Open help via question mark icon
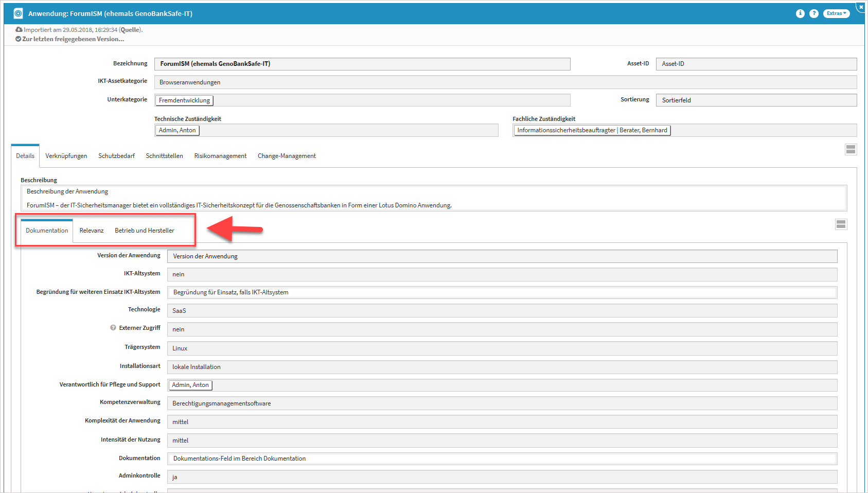868x493 pixels. click(814, 14)
